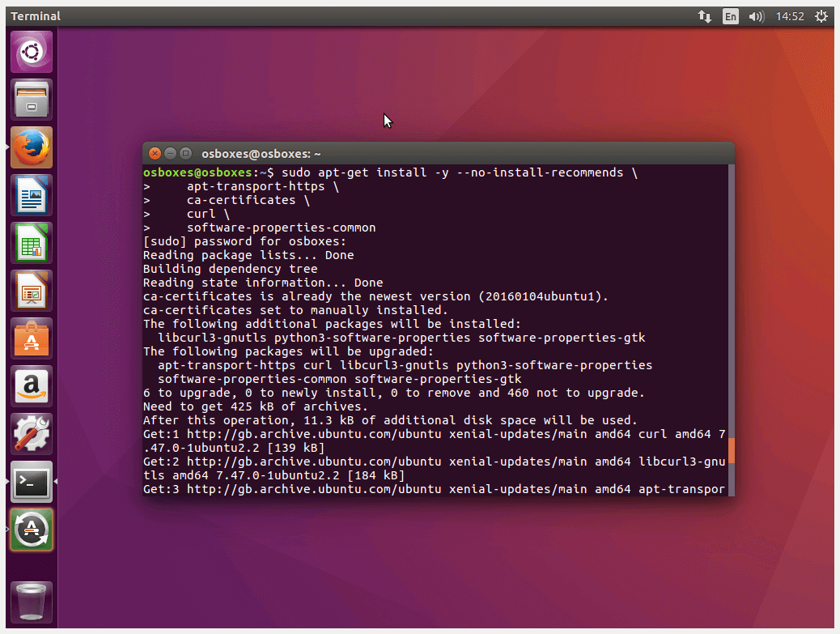Launch LibreOffice Writer
This screenshot has height=634, width=840.
tap(31, 195)
